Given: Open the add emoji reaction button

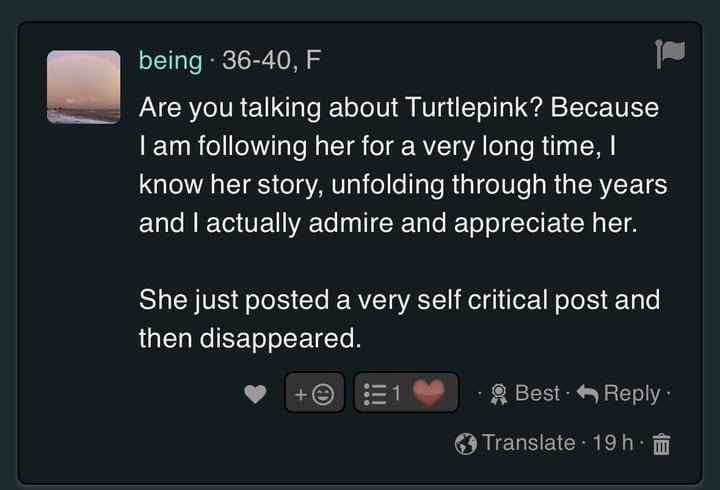Looking at the screenshot, I should coord(315,393).
